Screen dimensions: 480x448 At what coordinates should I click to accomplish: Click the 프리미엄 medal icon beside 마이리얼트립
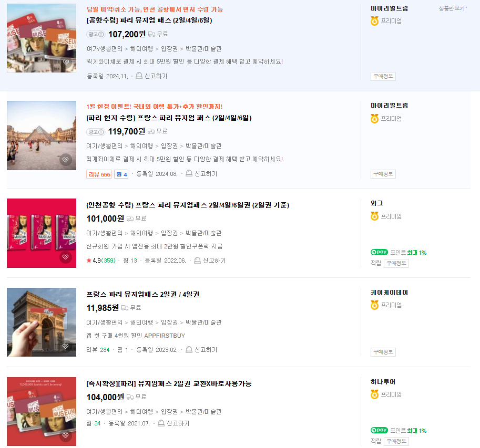[374, 20]
